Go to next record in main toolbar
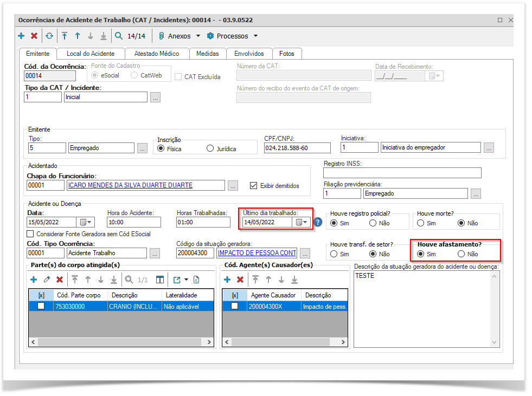 coord(90,36)
